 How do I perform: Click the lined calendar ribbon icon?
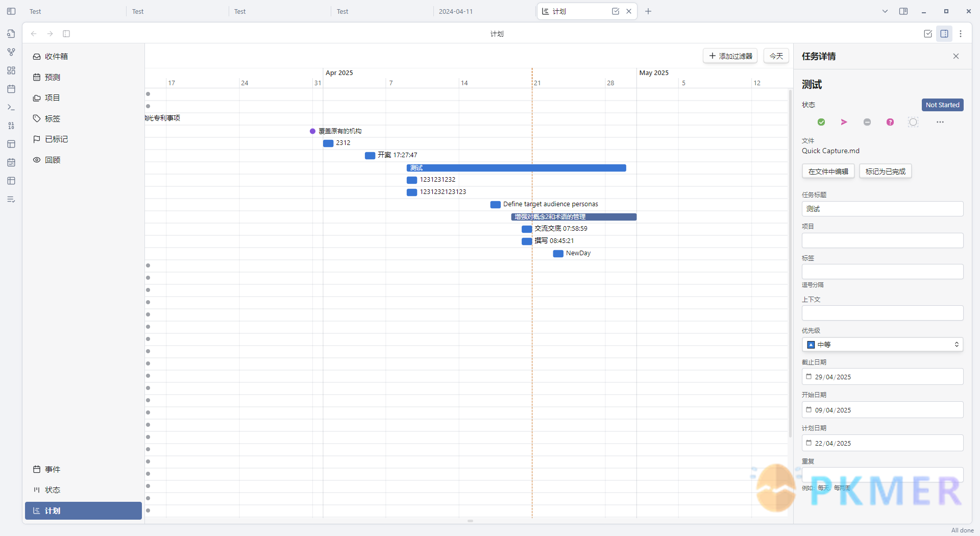[11, 162]
